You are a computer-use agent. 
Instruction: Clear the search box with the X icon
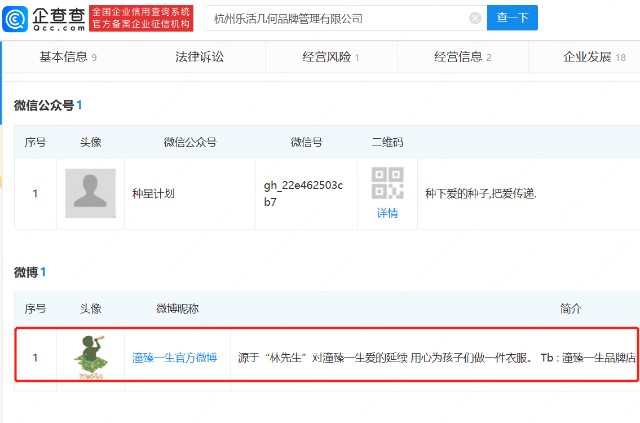(475, 18)
